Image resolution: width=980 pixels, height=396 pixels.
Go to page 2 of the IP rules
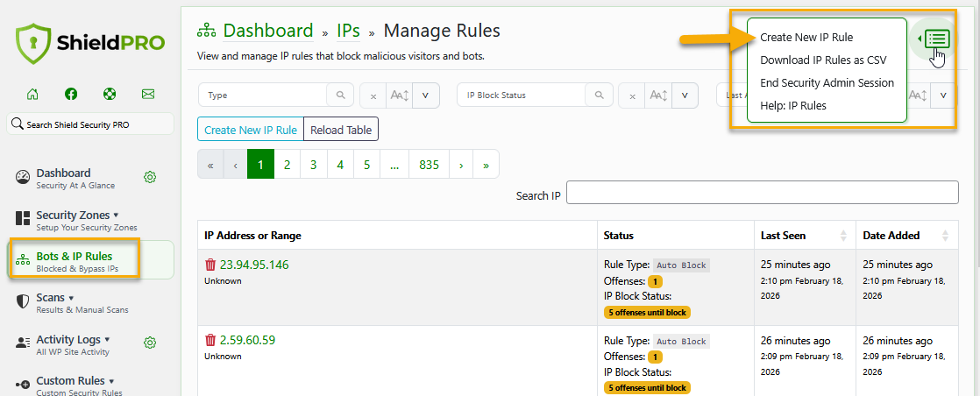pyautogui.click(x=287, y=166)
